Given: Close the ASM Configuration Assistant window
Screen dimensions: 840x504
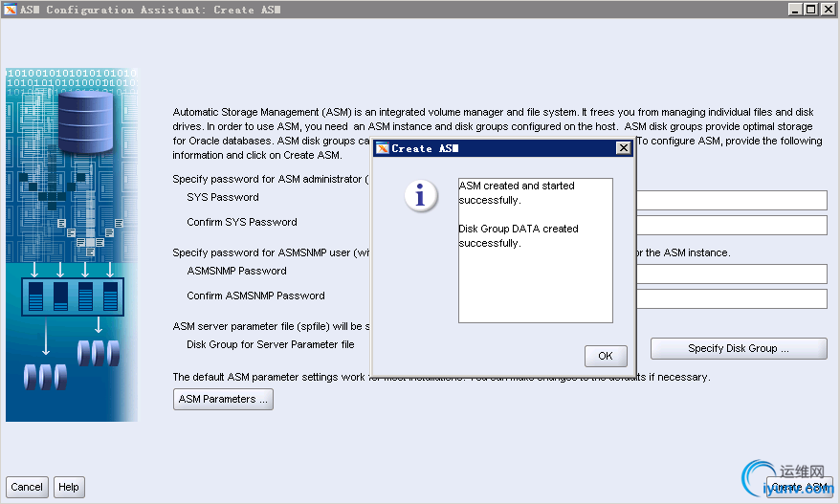Looking at the screenshot, I should click(x=828, y=10).
